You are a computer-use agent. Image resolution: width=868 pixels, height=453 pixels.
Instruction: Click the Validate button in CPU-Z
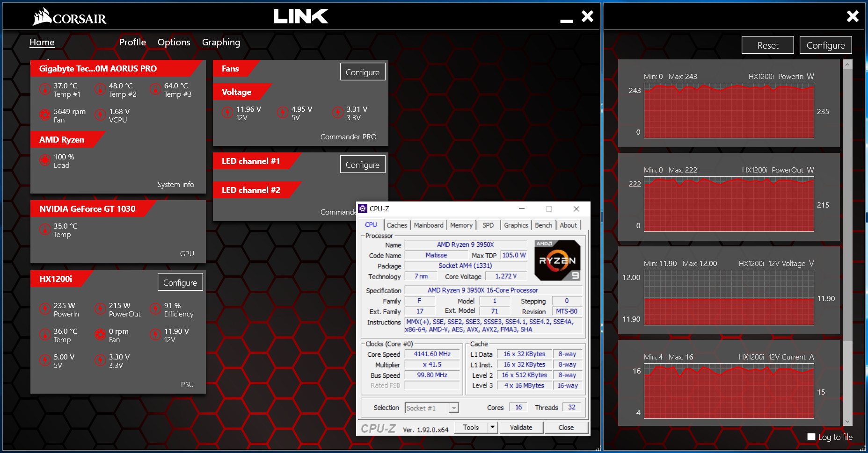point(521,427)
